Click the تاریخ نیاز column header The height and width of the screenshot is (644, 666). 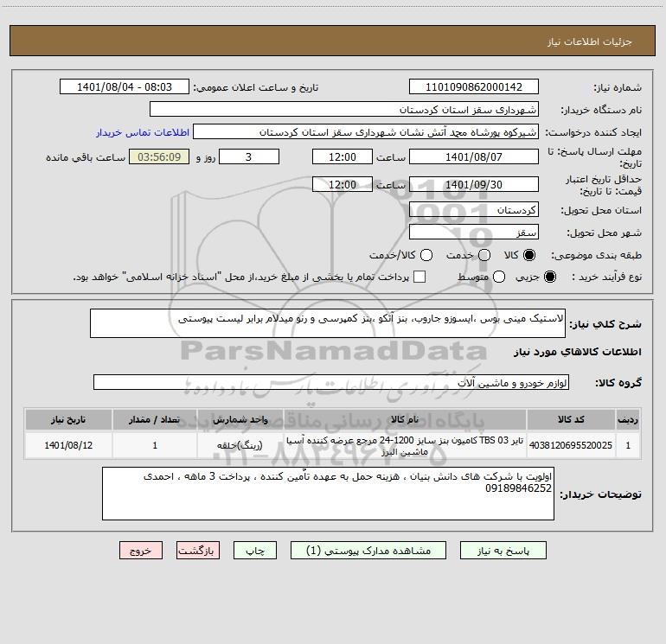click(68, 419)
